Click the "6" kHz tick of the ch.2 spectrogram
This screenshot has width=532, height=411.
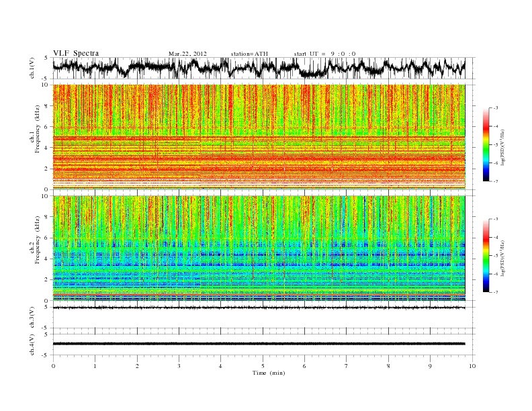tap(47, 238)
